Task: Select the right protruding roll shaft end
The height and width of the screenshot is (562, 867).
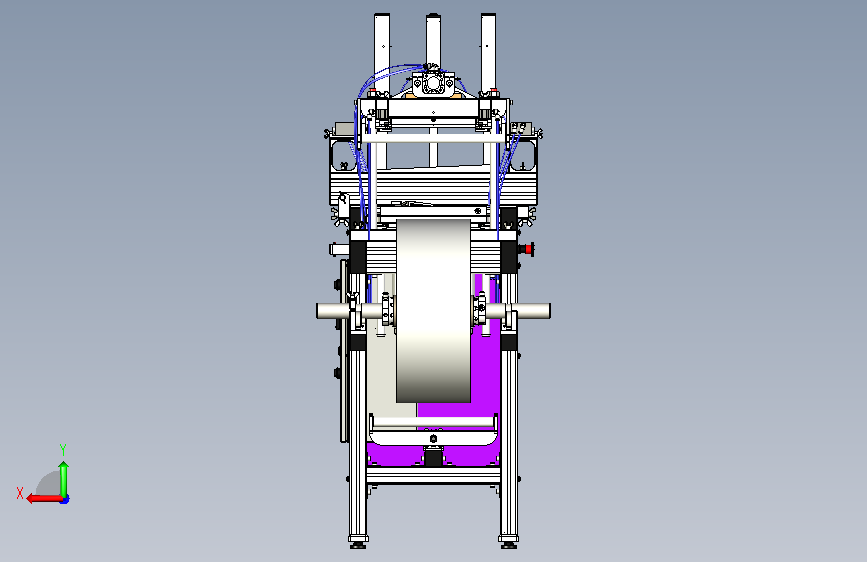Action: tap(533, 311)
